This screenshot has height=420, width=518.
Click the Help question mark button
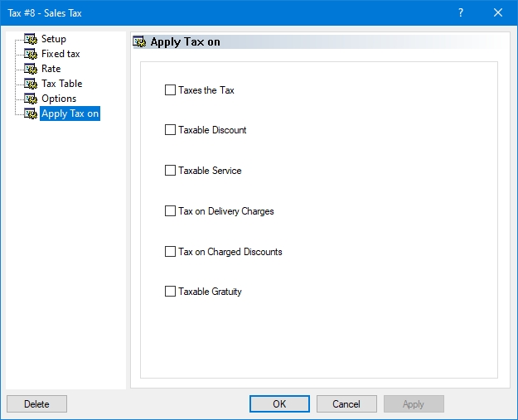point(461,12)
